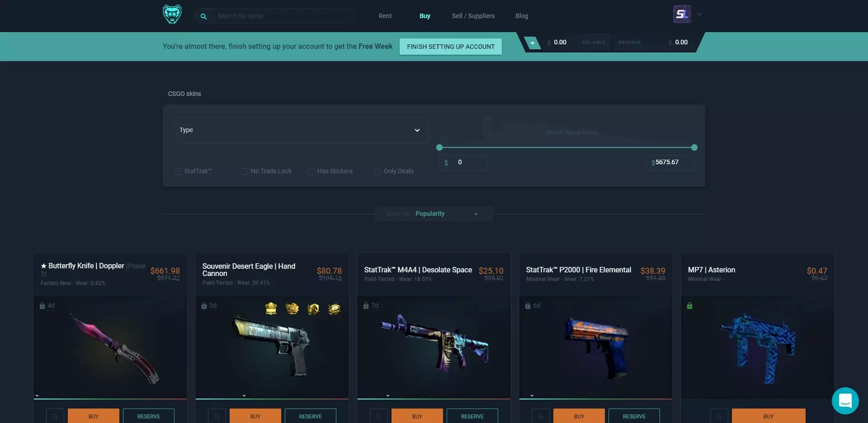Expand the account menu chevron

click(x=699, y=14)
